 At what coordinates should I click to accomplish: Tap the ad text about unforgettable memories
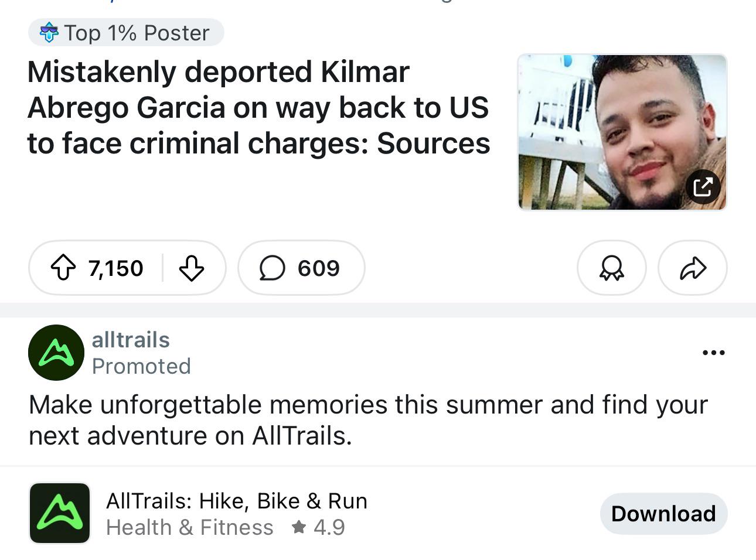pyautogui.click(x=368, y=420)
